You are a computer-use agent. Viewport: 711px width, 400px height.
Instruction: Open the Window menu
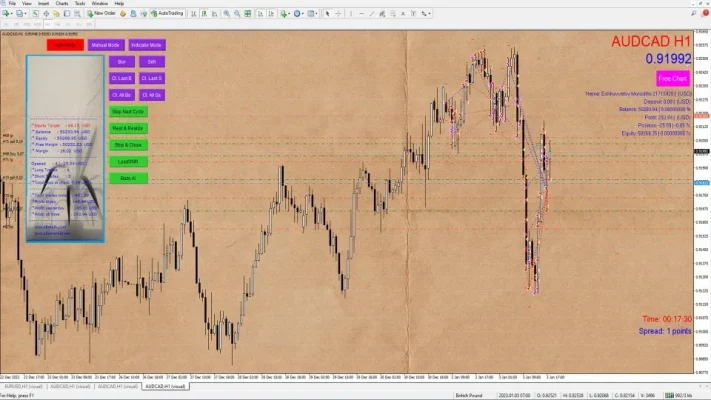(x=100, y=4)
